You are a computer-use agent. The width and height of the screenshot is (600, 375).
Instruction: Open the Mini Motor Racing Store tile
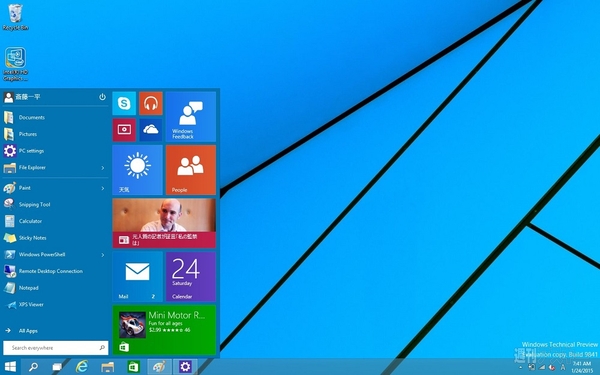click(x=164, y=330)
